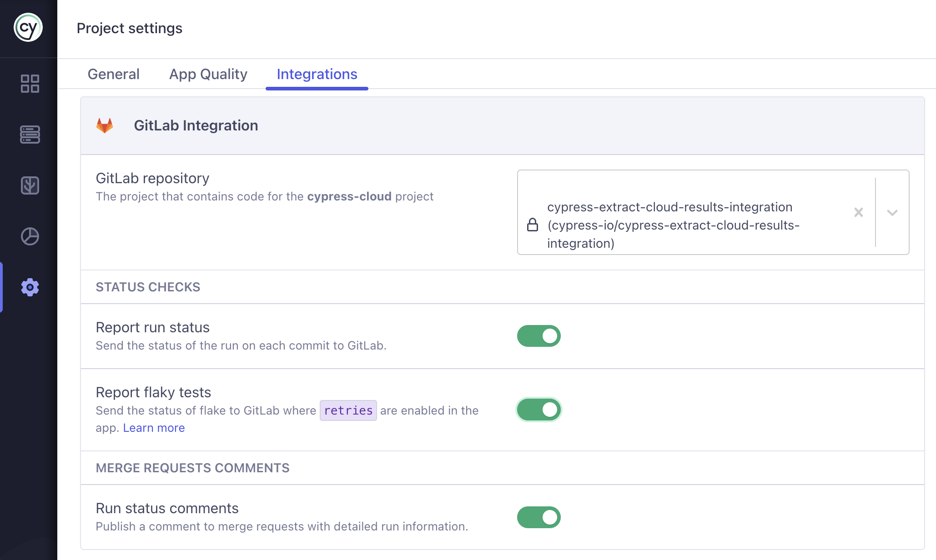
Task: Click the GitLab Integration heading
Action: [x=196, y=125]
